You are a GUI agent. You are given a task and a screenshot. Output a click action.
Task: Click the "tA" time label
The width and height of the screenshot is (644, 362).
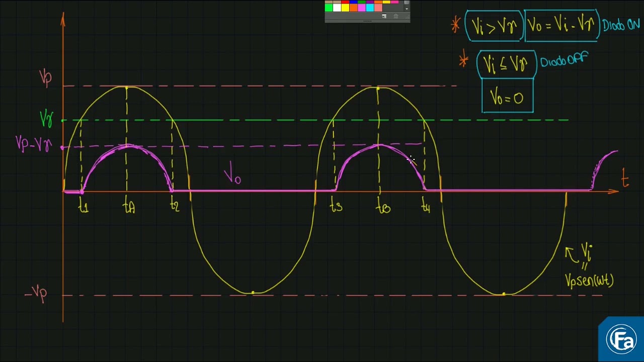[129, 206]
